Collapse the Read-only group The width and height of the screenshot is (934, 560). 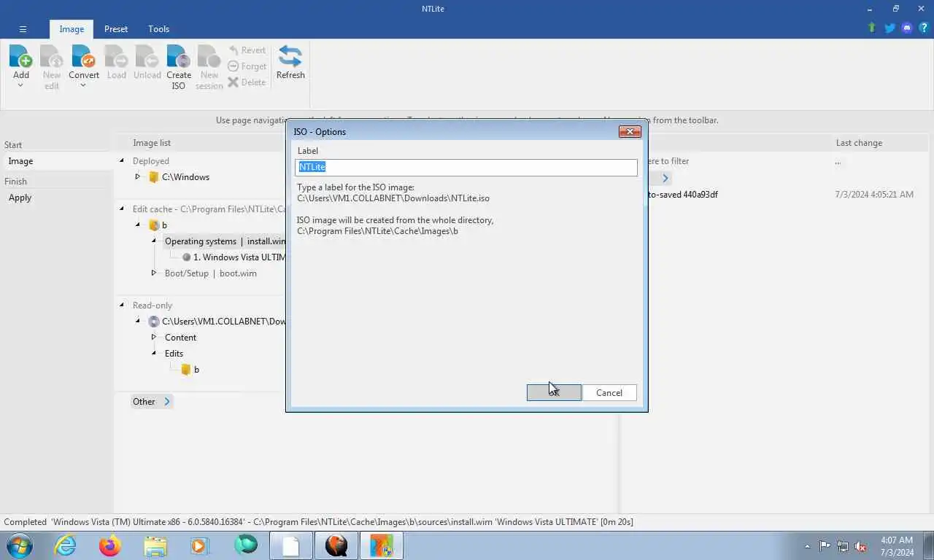(x=122, y=305)
